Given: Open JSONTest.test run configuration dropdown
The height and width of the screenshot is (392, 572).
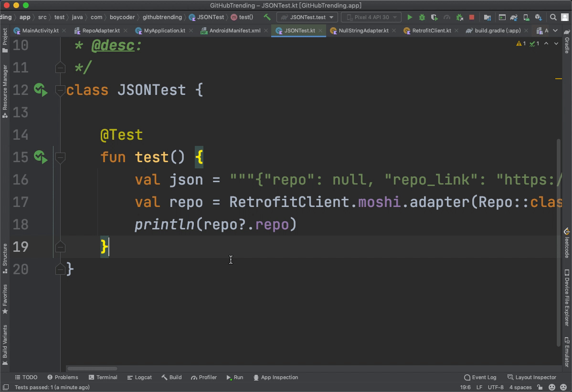Looking at the screenshot, I should point(307,17).
